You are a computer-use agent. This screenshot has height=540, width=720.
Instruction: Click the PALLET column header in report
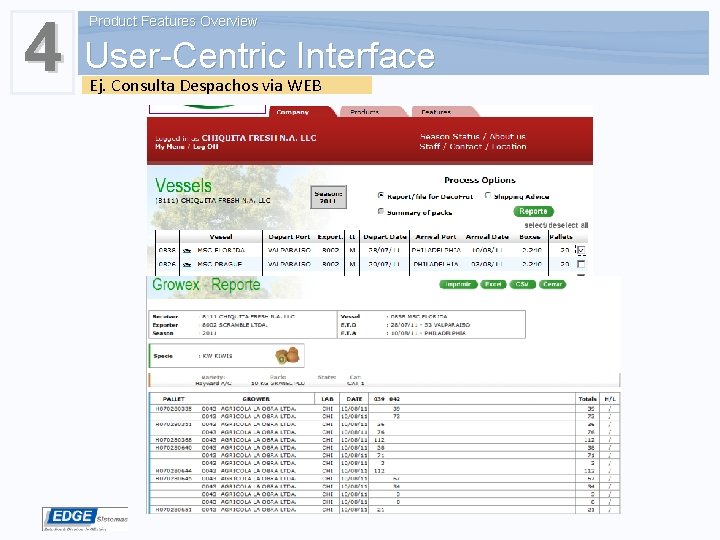click(x=174, y=399)
